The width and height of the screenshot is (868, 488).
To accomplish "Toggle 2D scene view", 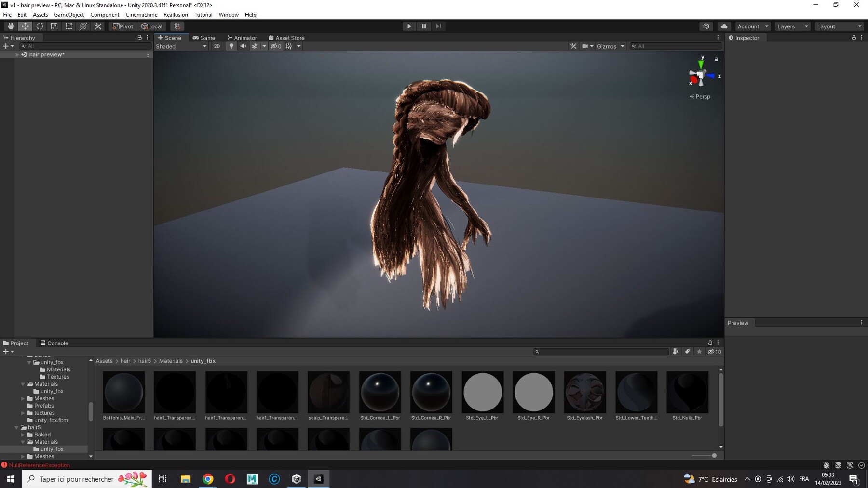I will coord(217,46).
